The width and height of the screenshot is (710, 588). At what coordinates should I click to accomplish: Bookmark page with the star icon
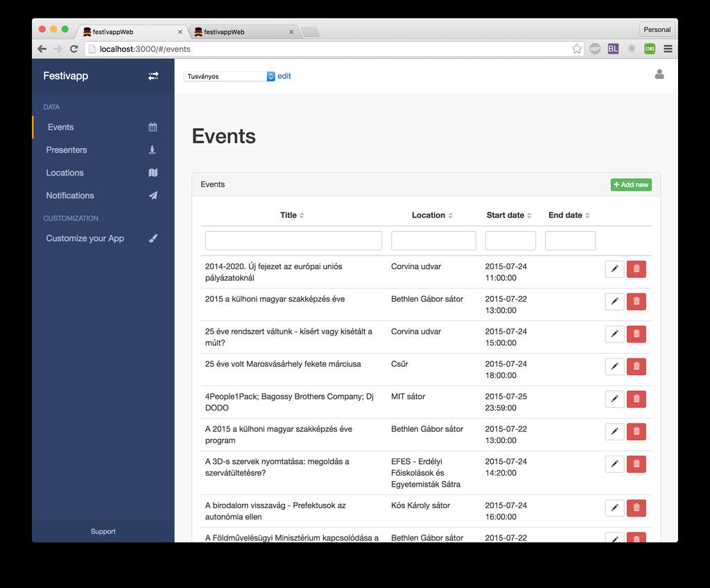pos(576,49)
